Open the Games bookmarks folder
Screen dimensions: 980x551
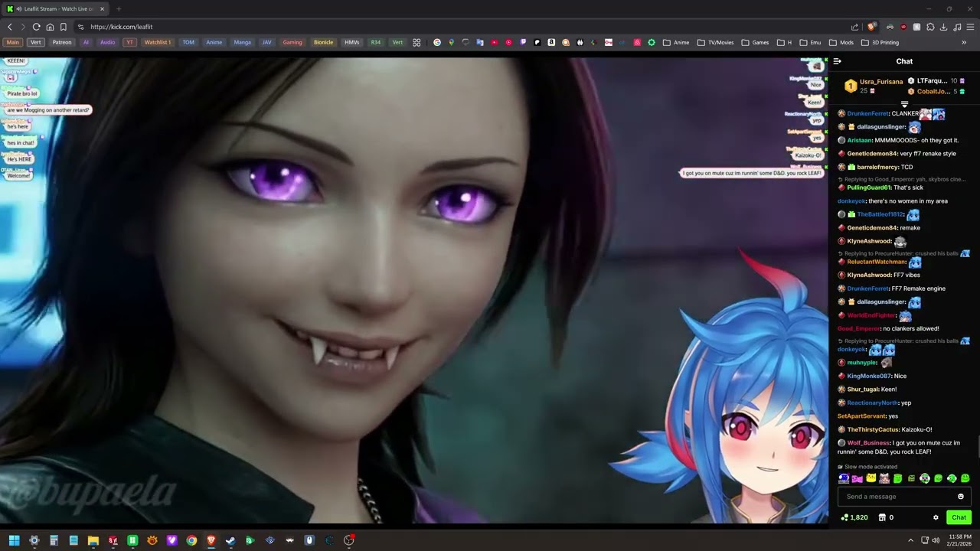[x=755, y=43]
